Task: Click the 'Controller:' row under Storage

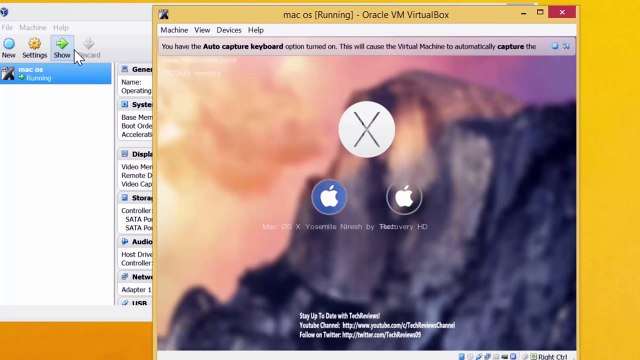Action: [136, 210]
